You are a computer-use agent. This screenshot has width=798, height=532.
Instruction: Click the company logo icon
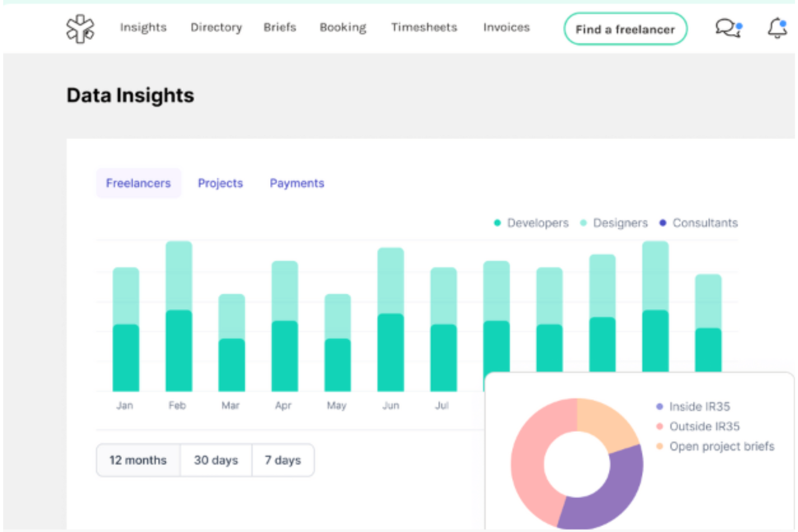click(80, 28)
